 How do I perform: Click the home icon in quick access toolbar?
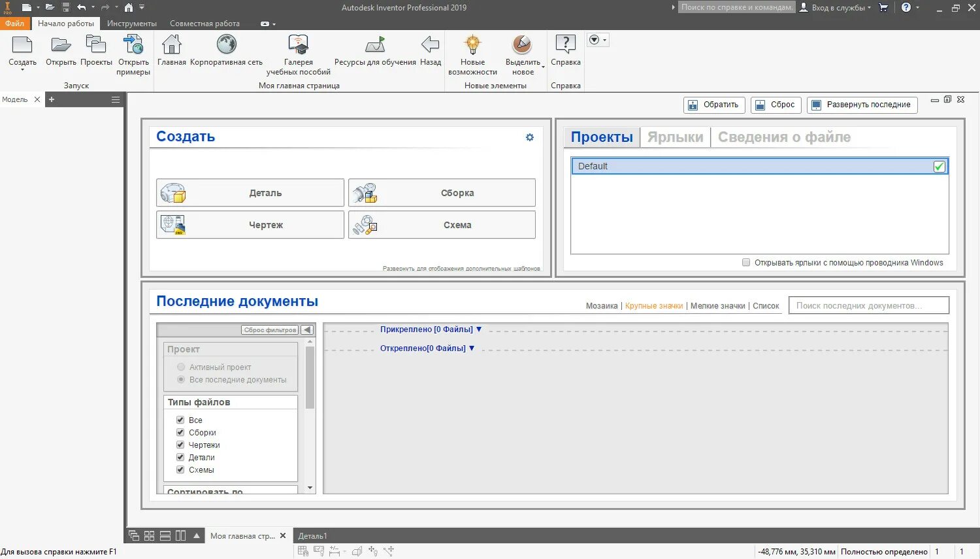(129, 7)
